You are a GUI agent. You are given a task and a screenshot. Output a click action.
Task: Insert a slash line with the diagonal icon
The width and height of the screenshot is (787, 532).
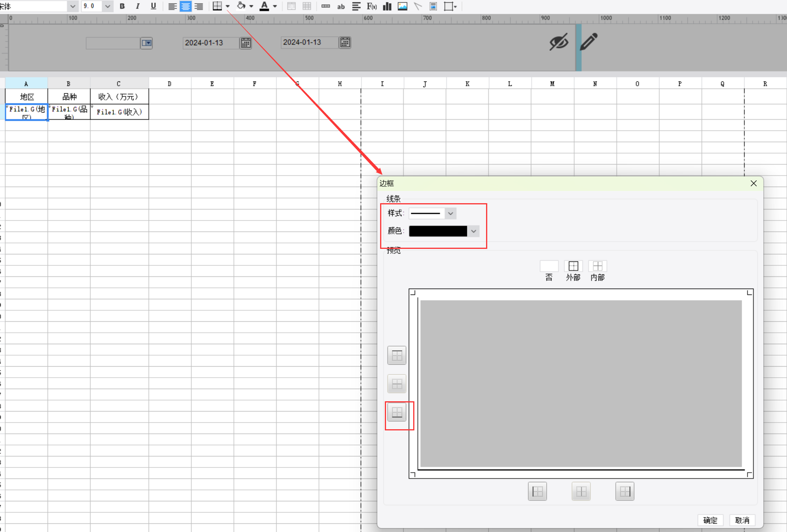pos(418,6)
